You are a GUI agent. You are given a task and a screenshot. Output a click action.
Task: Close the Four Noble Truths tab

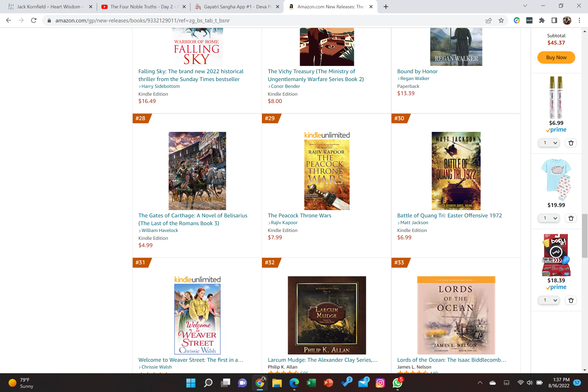(184, 7)
